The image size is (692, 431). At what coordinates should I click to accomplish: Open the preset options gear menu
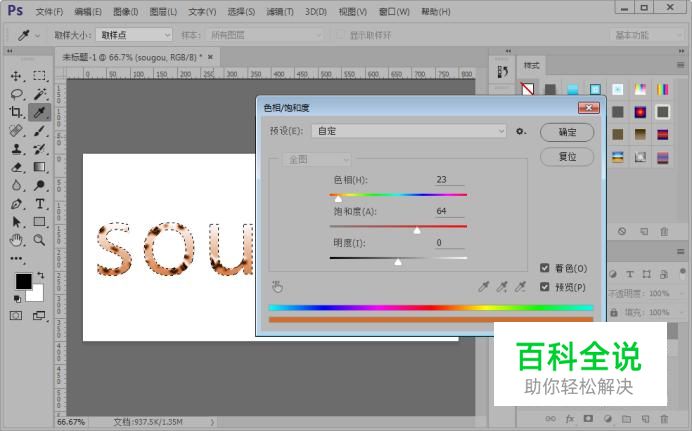(x=521, y=131)
